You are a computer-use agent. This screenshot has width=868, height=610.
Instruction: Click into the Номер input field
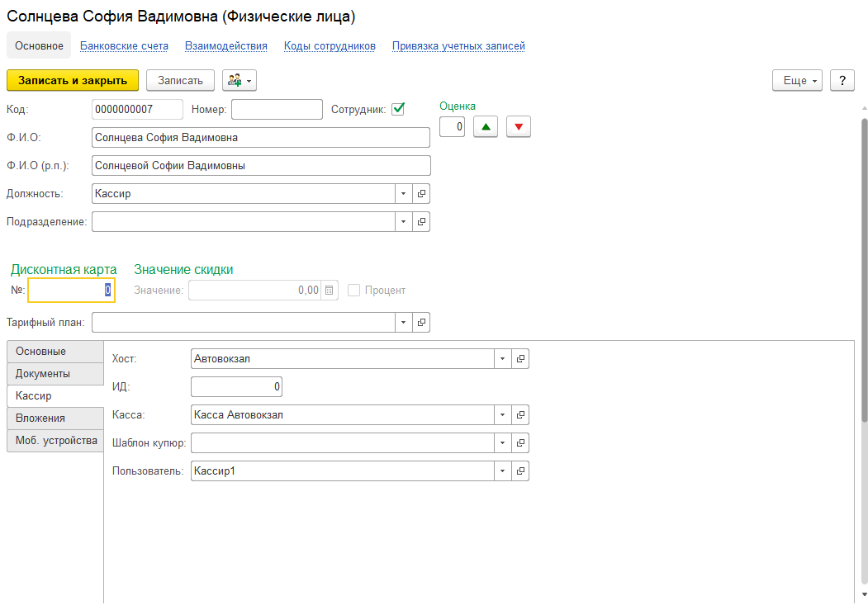coord(277,110)
